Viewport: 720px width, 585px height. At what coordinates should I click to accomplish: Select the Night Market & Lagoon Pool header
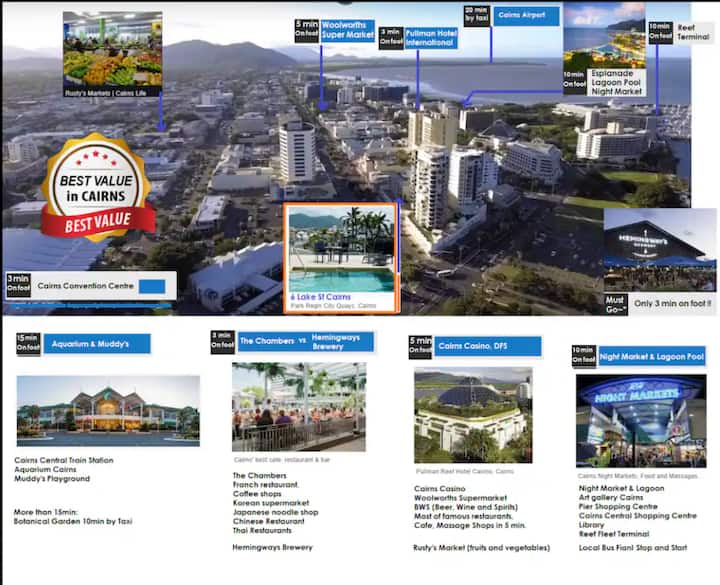point(650,355)
